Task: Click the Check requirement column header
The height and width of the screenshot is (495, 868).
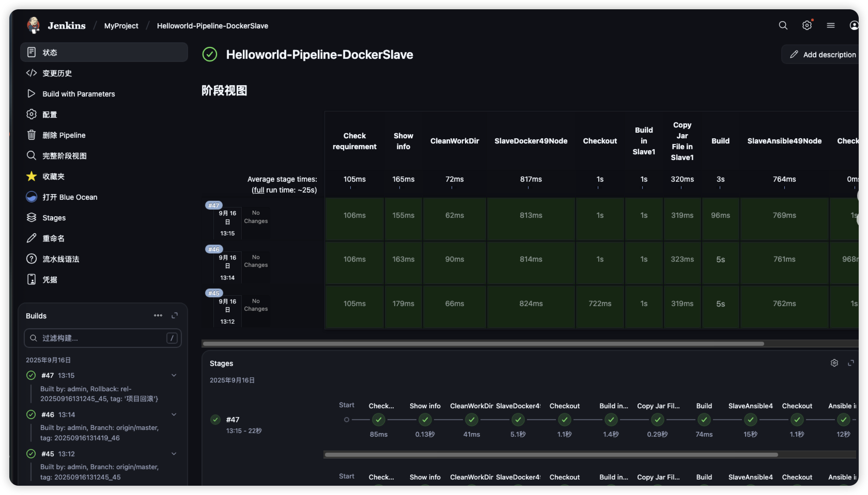Action: click(x=354, y=141)
